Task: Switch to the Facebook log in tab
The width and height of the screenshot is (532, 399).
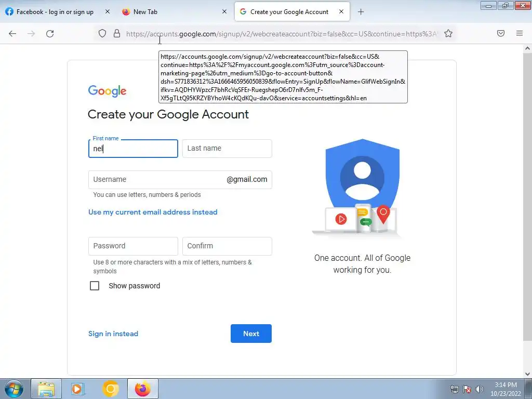Action: [58, 11]
